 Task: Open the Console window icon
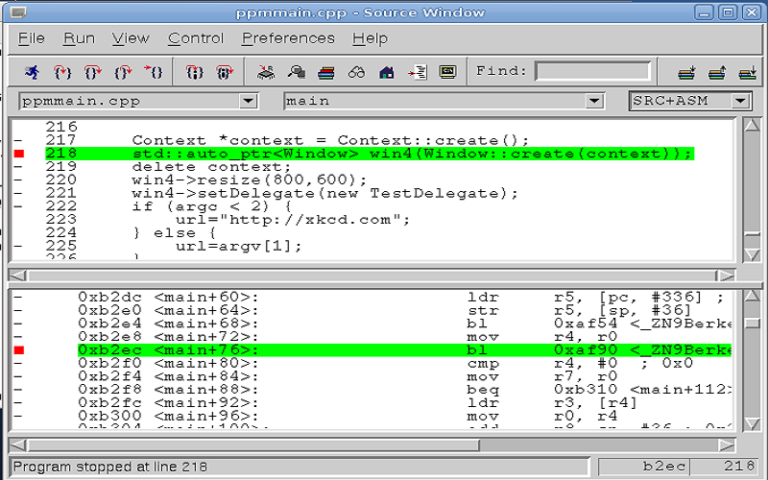click(447, 72)
